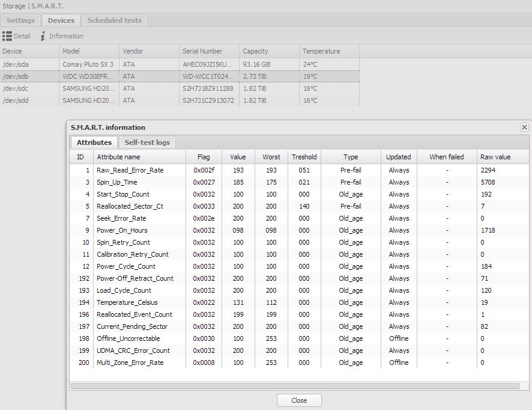532x410 pixels.
Task: Sort devices by Capacity column
Action: (x=270, y=51)
